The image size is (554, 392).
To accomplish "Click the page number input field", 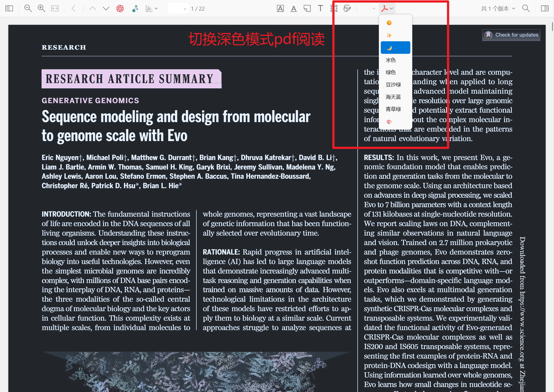I will coord(177,9).
